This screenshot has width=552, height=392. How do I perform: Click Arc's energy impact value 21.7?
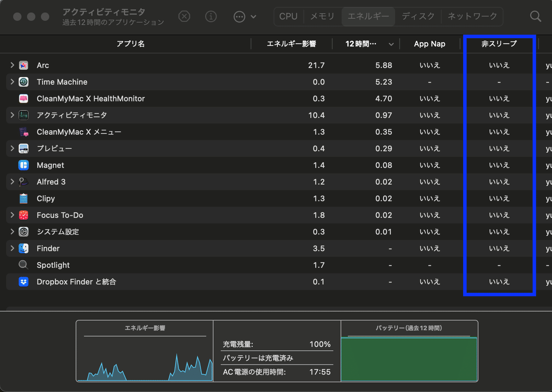(316, 65)
